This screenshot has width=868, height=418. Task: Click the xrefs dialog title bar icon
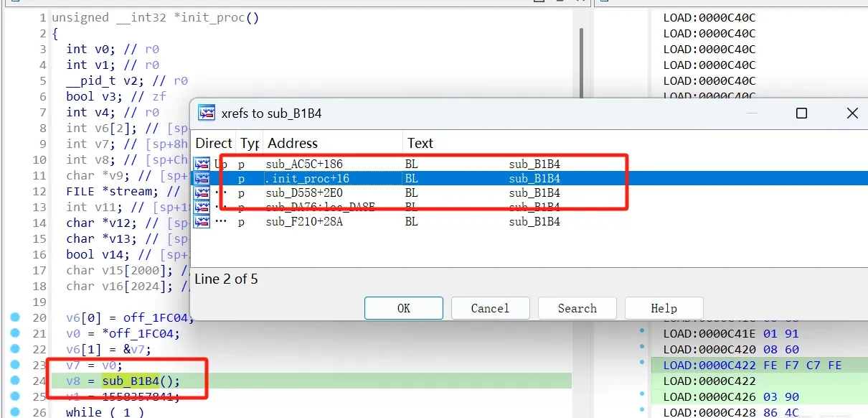[x=207, y=113]
